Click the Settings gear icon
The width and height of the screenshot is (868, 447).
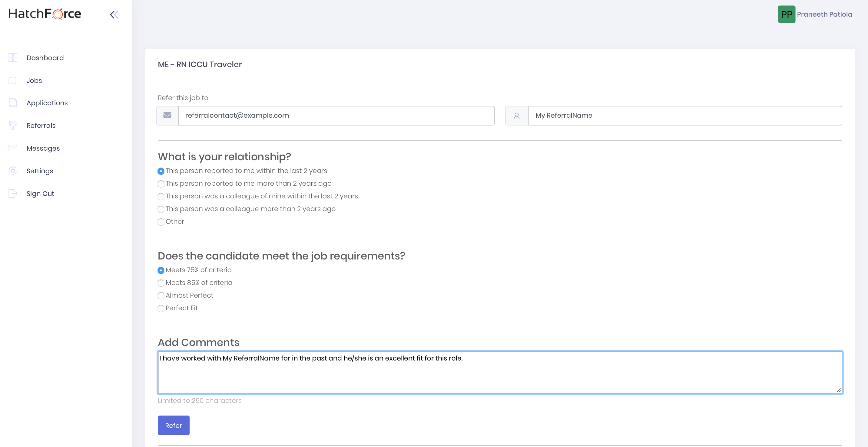13,171
